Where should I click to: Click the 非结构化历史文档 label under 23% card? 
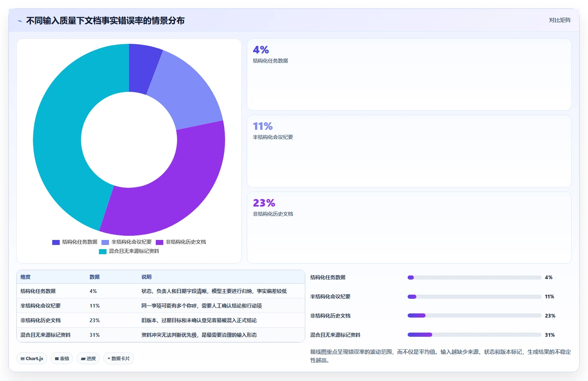pyautogui.click(x=273, y=214)
